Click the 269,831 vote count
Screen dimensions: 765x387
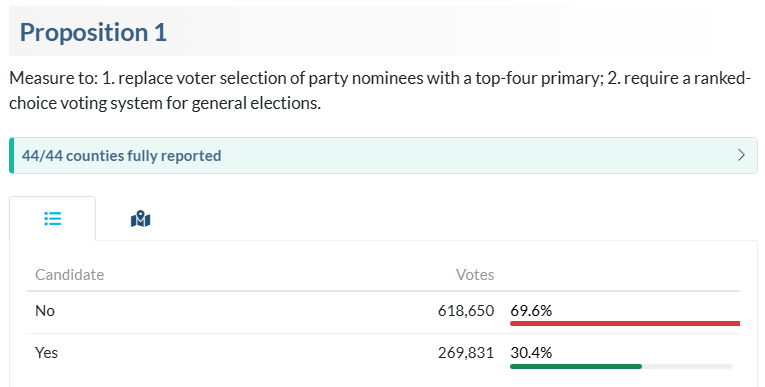pos(466,352)
